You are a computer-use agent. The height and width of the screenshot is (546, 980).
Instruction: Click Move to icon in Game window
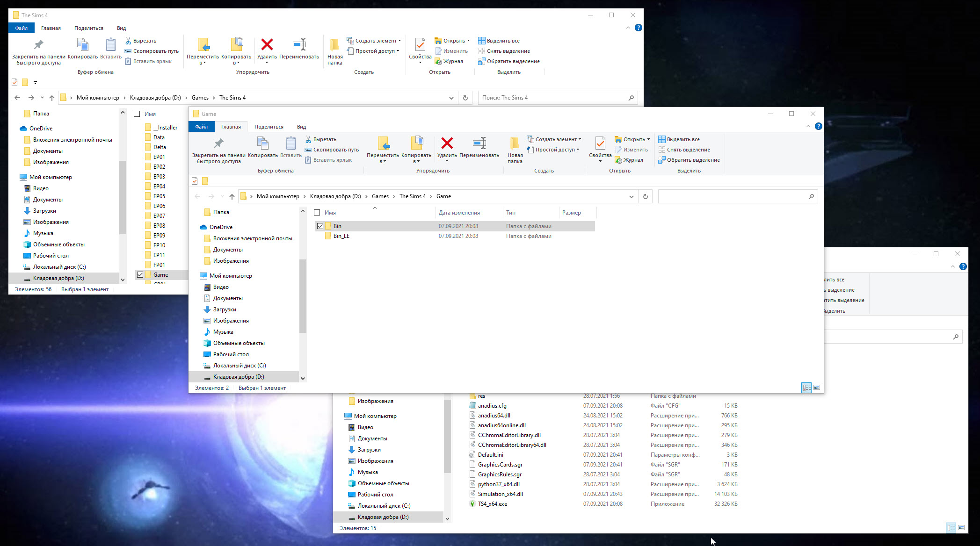[x=383, y=143]
